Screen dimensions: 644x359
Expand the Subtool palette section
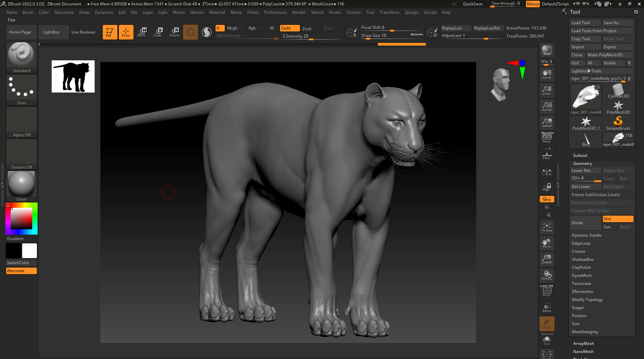point(580,156)
